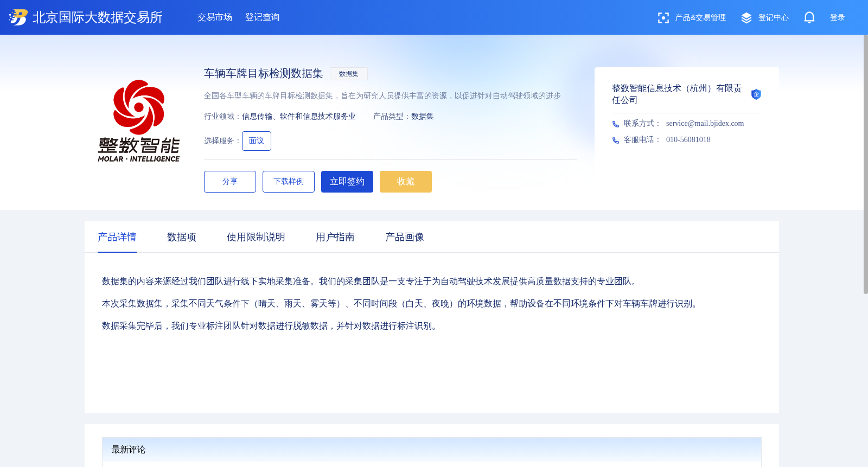The image size is (868, 467).
Task: Click the phone icon beside 联系方式
Action: pyautogui.click(x=616, y=124)
